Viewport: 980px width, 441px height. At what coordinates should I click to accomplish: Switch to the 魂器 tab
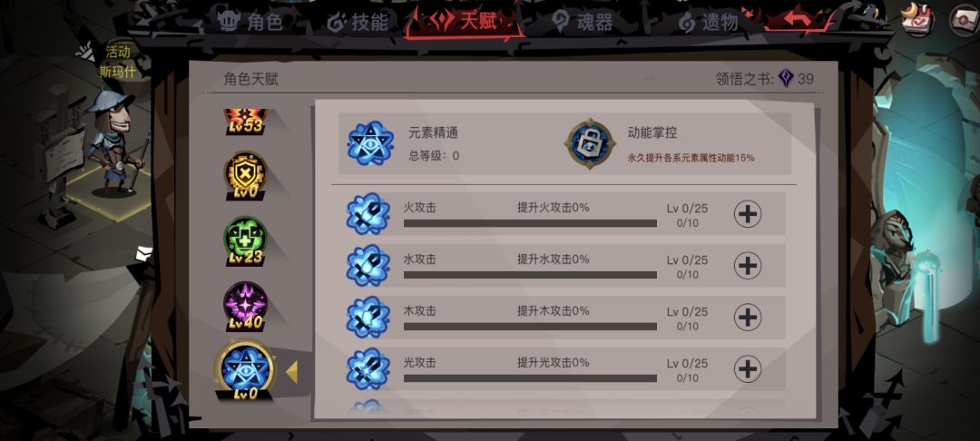[583, 23]
